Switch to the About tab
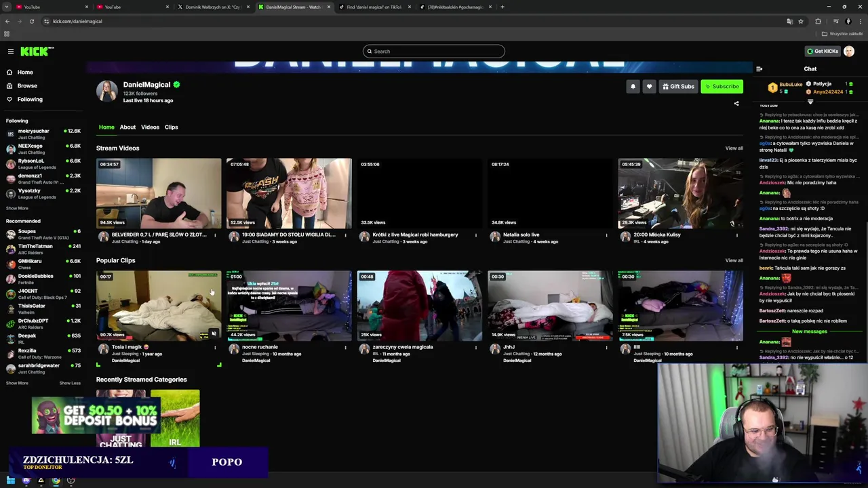868x488 pixels. [127, 127]
